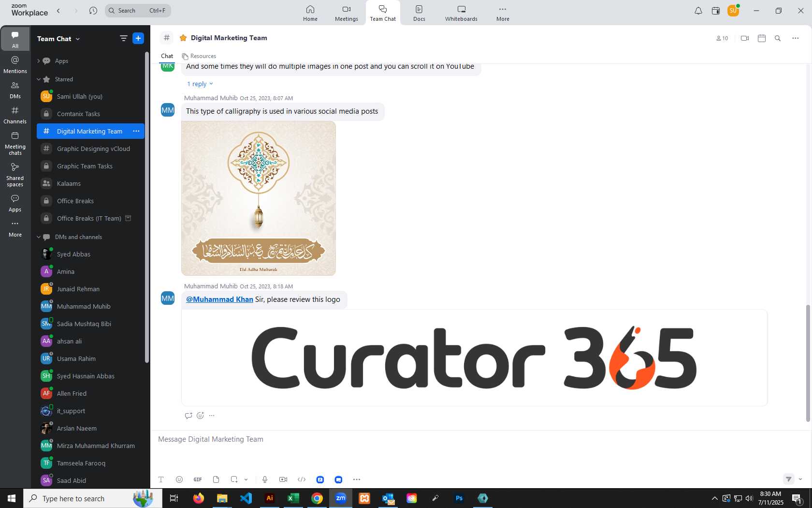Viewport: 812px width, 508px height.
Task: Record a video message in composer
Action: [x=283, y=479]
